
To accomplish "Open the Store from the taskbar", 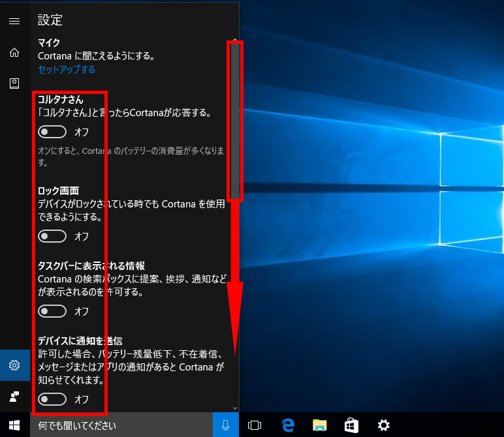I will click(351, 425).
